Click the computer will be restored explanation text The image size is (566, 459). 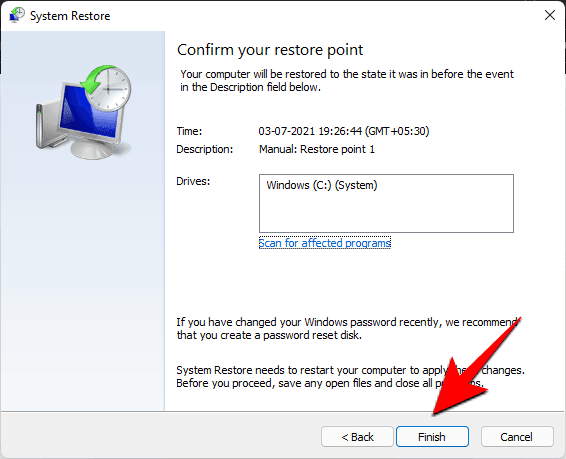[x=347, y=80]
